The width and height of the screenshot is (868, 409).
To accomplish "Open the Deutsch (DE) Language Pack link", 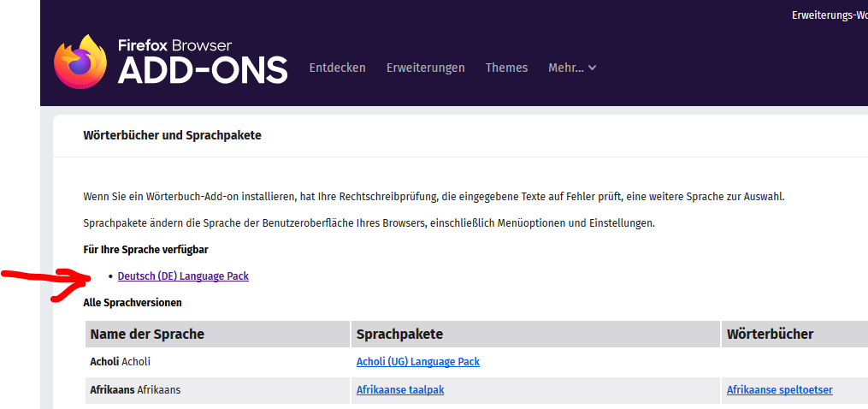I will [x=183, y=276].
